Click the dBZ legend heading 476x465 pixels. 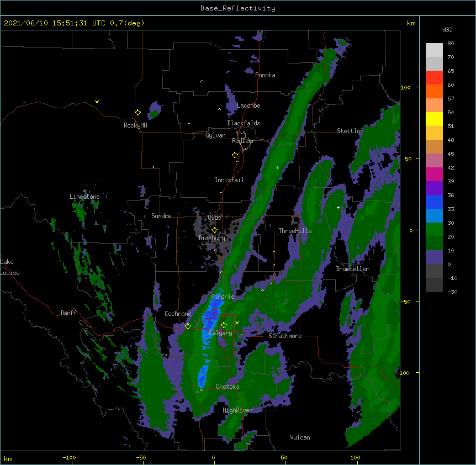click(447, 30)
